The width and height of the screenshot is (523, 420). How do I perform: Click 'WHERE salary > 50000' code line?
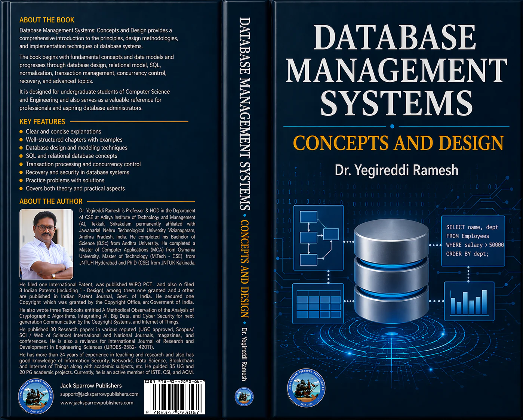[475, 245]
